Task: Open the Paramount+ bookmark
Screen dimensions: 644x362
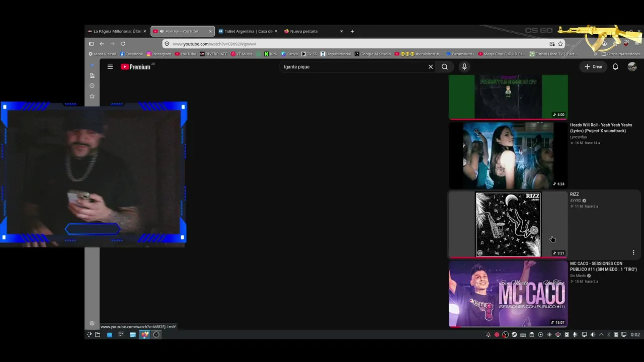Action: tap(460, 54)
